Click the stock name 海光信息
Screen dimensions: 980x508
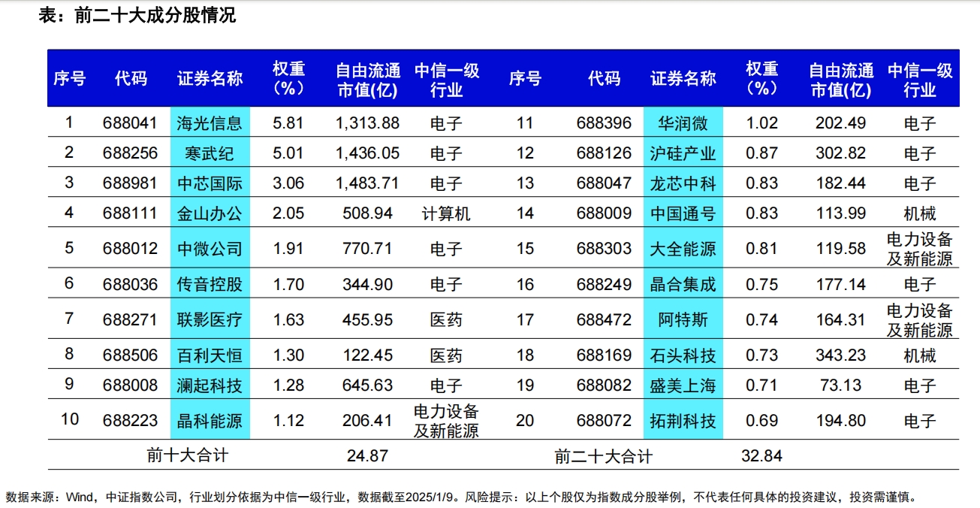pyautogui.click(x=210, y=122)
